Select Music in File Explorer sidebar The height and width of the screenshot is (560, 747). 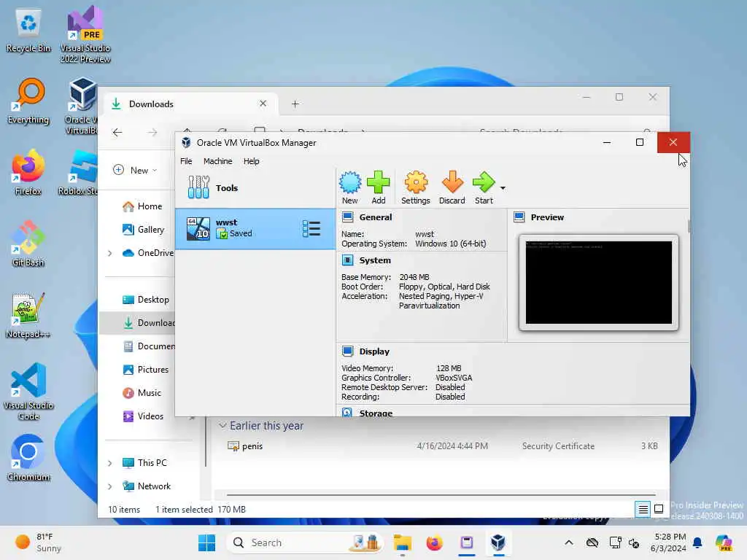[142, 393]
